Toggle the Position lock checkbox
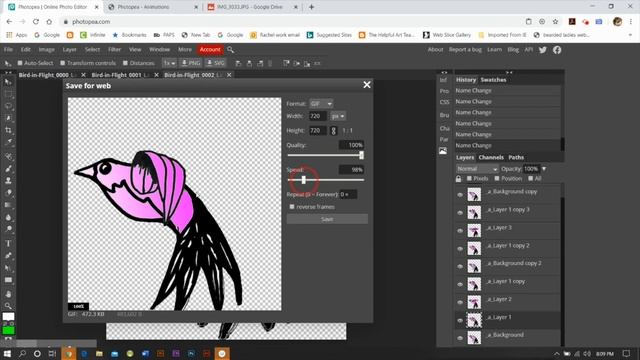Viewport: 640px width, 360px height. pyautogui.click(x=497, y=178)
